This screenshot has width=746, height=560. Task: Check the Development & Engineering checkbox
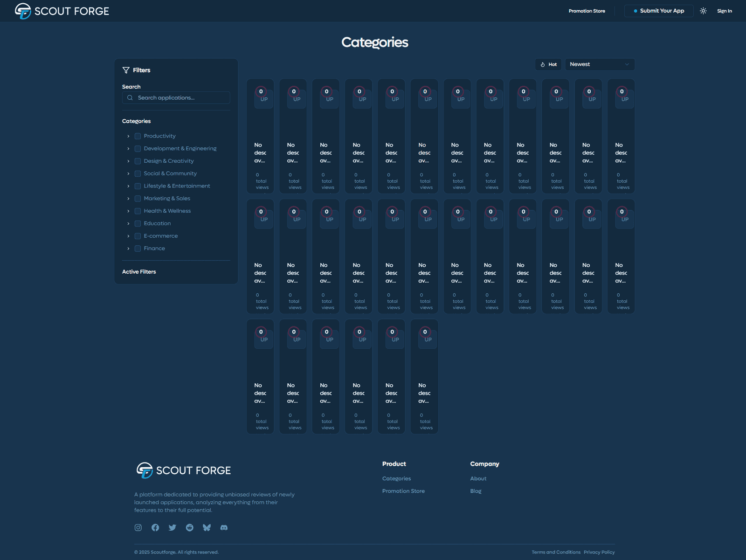tap(138, 149)
